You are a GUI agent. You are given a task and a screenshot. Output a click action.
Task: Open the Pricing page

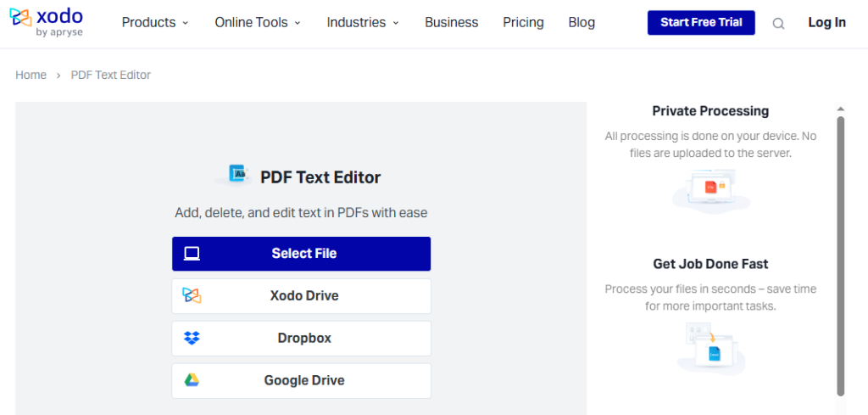[523, 23]
